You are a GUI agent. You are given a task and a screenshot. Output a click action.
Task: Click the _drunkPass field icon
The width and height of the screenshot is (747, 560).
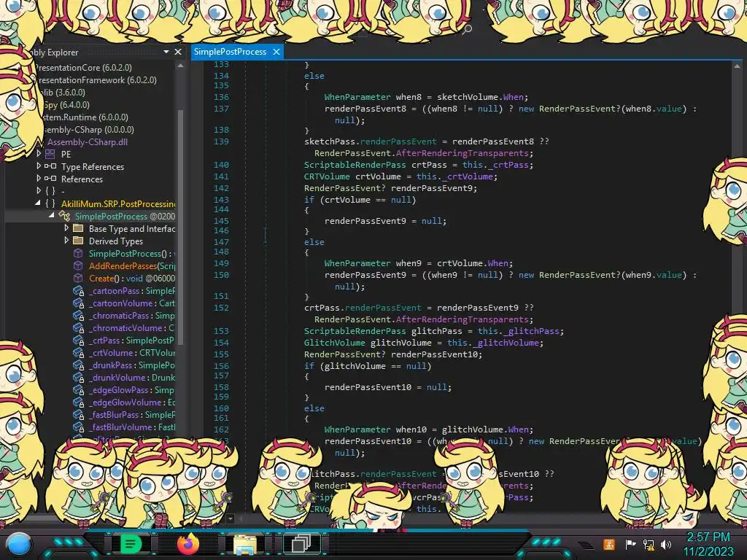[78, 365]
